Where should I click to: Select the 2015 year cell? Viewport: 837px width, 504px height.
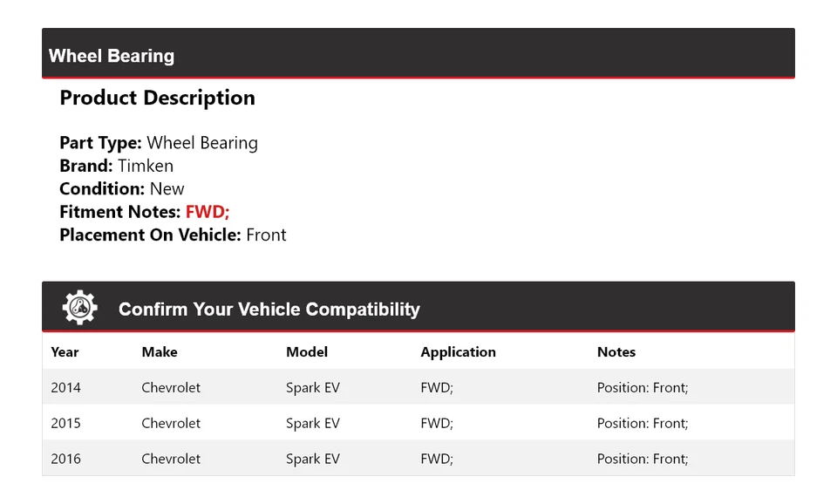point(65,424)
